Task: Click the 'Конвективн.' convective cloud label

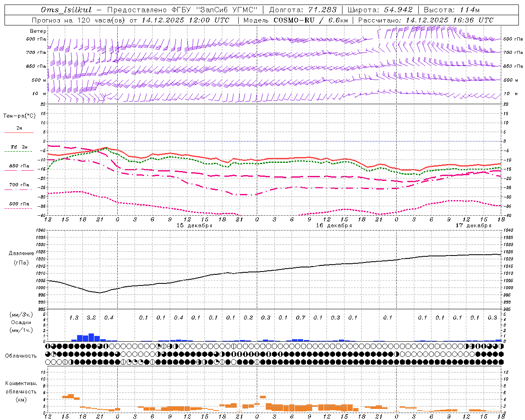Action: [x=21, y=383]
